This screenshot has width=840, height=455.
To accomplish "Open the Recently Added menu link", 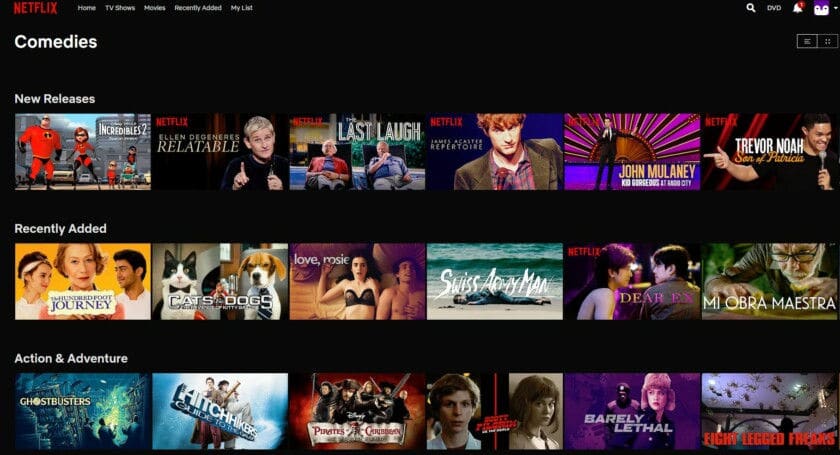I will 198,8.
